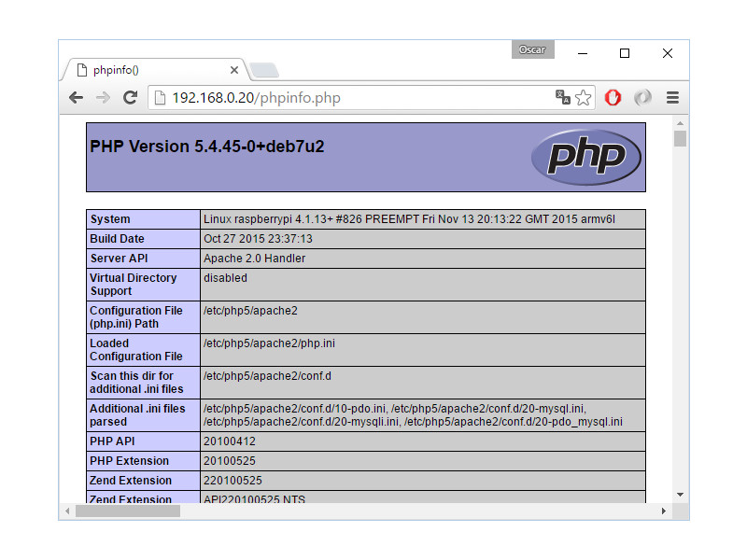747x560 pixels.
Task: Click the vertical scrollbar down arrow
Action: [x=681, y=495]
